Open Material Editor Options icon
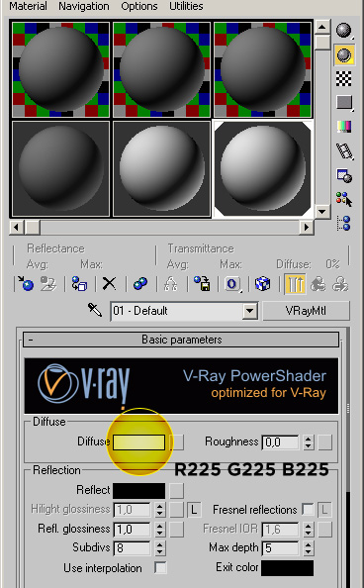This screenshot has height=588, width=364. coord(344,175)
